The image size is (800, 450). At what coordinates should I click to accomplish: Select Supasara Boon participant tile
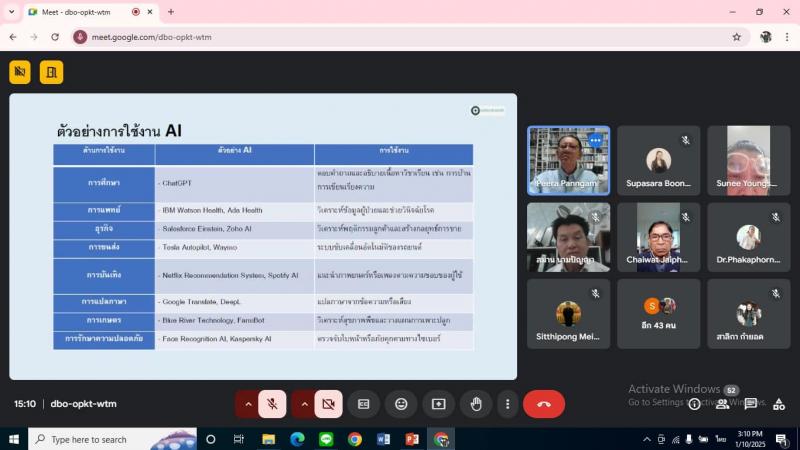[658, 161]
